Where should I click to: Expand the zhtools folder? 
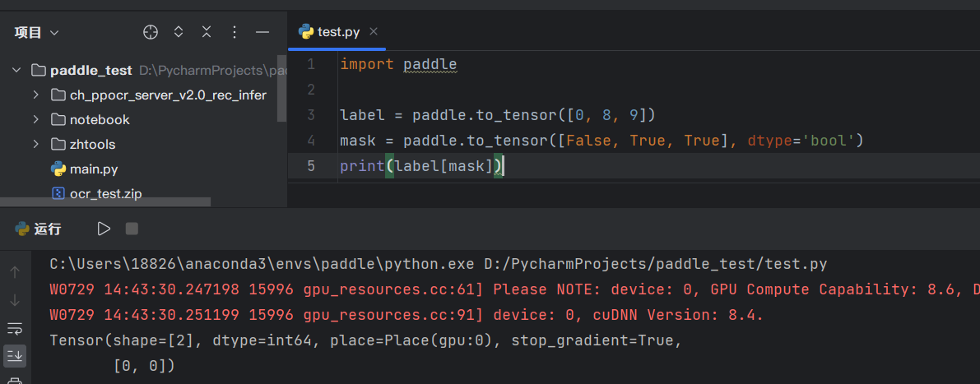[x=36, y=144]
